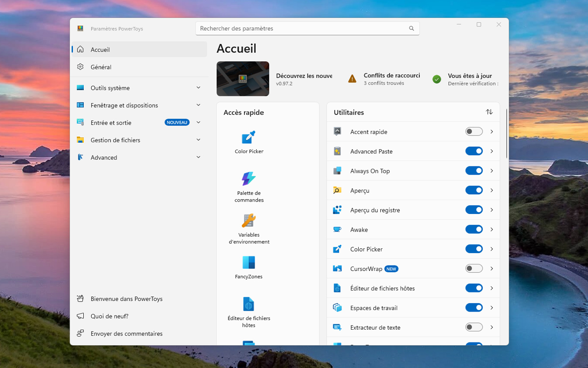Click the search magnifier icon
Viewport: 588px width, 368px height.
coord(412,28)
